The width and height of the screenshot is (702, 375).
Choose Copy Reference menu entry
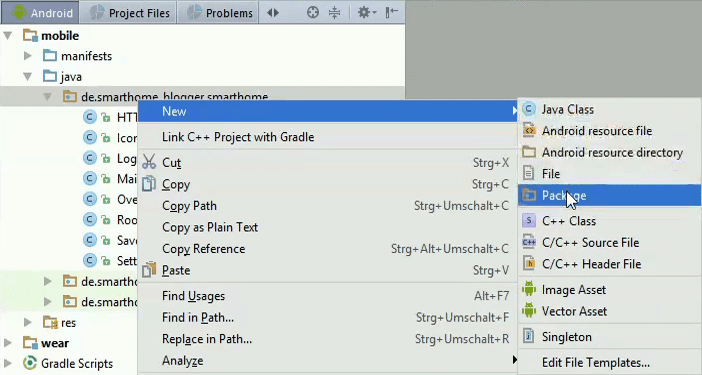coord(328,248)
